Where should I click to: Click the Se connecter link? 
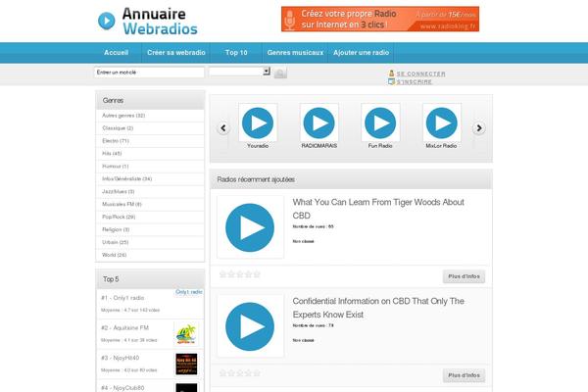(421, 73)
